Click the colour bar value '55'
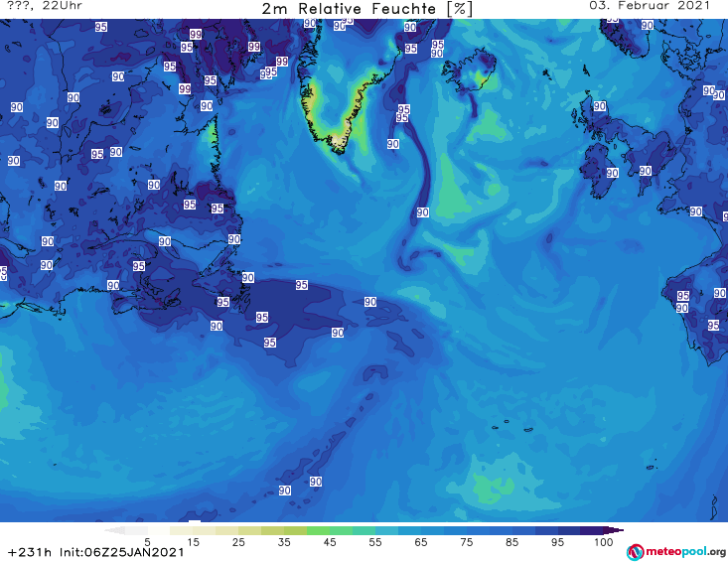This screenshot has width=728, height=562. coord(375,542)
